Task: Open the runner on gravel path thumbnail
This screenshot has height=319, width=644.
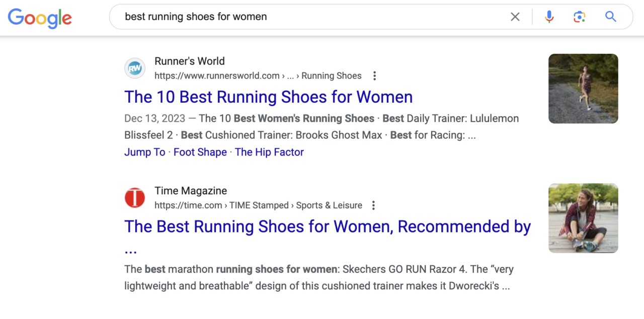Action: click(583, 89)
